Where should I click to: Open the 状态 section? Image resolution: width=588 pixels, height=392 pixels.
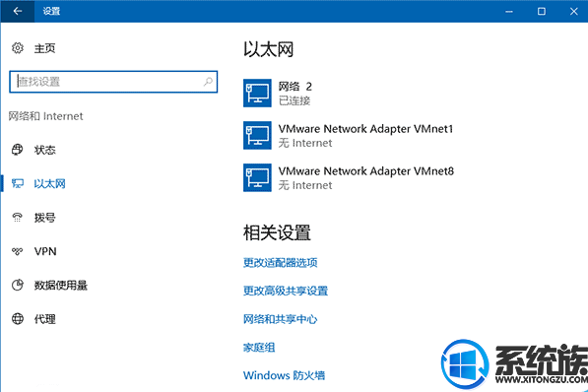pyautogui.click(x=44, y=150)
